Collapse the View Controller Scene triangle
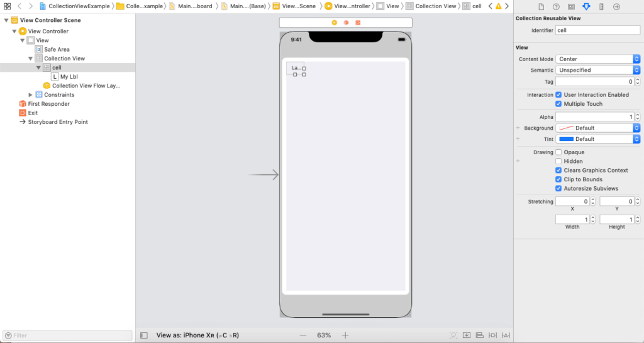This screenshot has height=343, width=644. (6, 20)
